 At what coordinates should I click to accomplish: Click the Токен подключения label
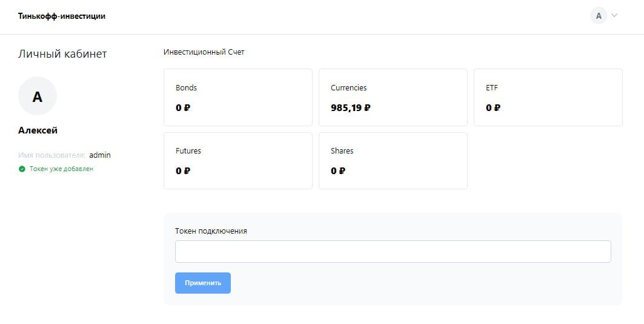pos(211,231)
